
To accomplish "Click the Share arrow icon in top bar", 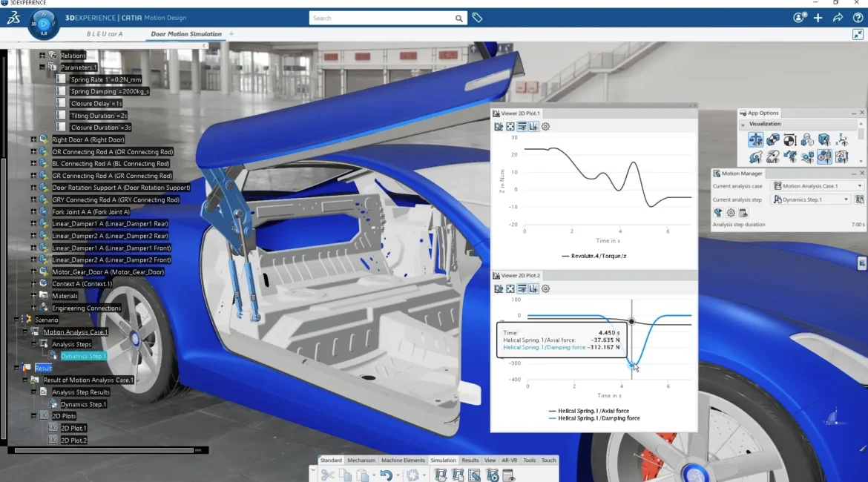I will [838, 18].
